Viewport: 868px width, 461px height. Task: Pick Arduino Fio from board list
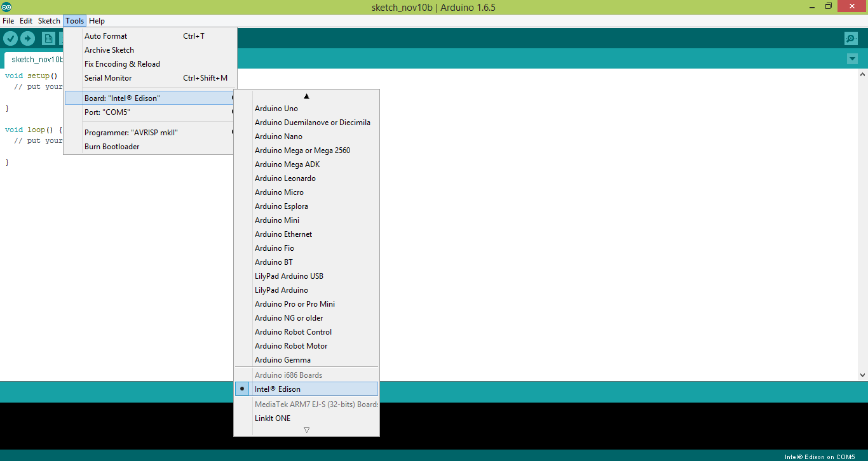(306, 248)
